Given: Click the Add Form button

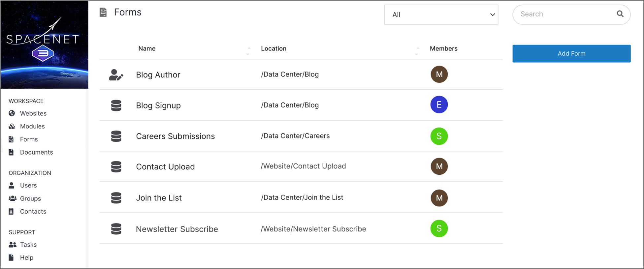Looking at the screenshot, I should click(x=571, y=53).
